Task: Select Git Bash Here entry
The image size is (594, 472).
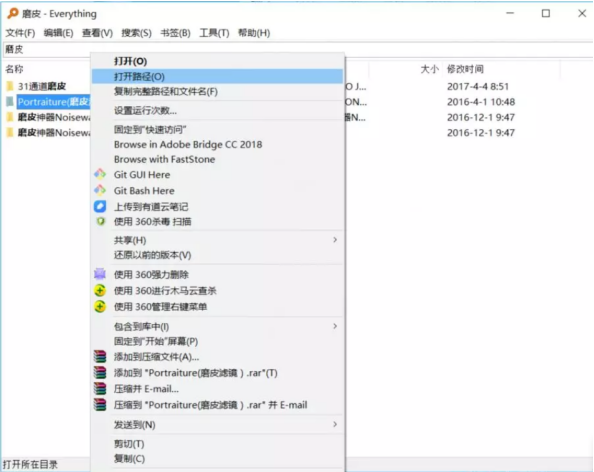Action: 217,191
